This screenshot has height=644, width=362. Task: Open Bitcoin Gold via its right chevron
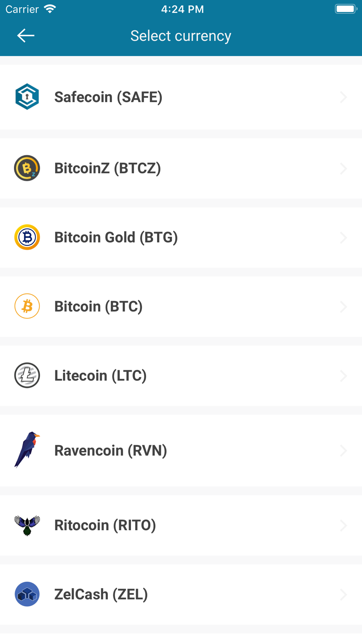click(x=344, y=238)
